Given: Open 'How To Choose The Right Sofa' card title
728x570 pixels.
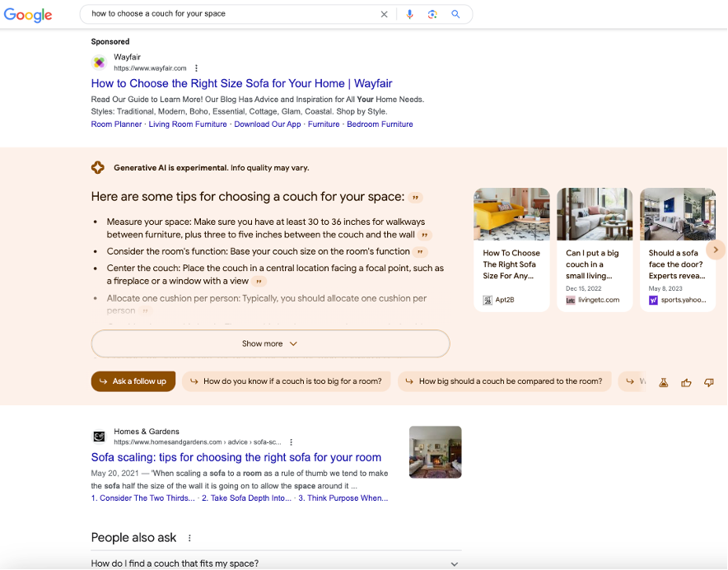Looking at the screenshot, I should click(511, 264).
